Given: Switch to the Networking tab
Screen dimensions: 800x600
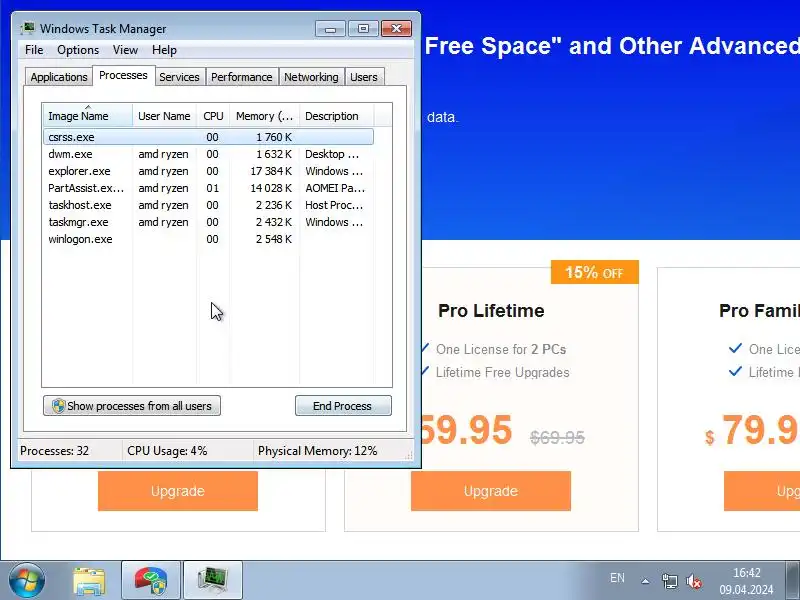Looking at the screenshot, I should [311, 77].
